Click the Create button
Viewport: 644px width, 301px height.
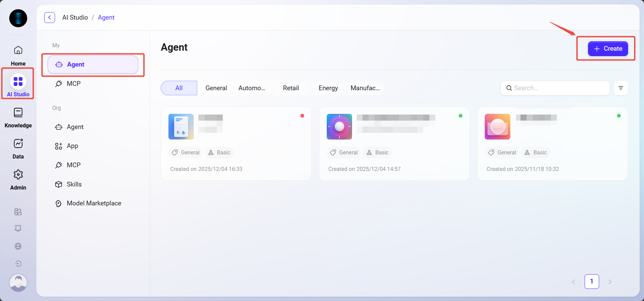pos(608,49)
